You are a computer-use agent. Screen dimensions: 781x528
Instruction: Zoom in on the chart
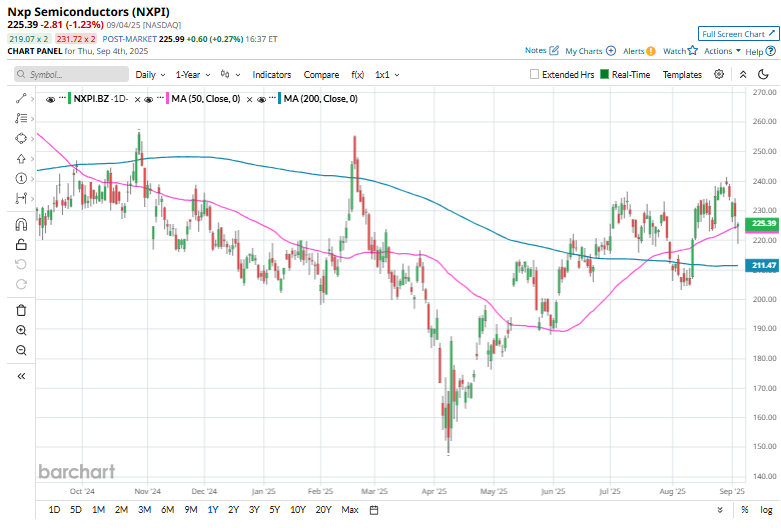point(21,330)
